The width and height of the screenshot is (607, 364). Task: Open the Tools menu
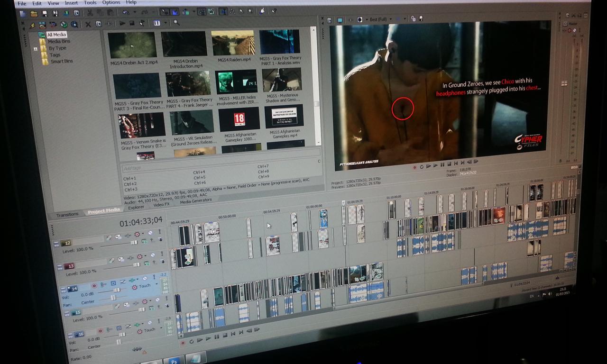90,2
